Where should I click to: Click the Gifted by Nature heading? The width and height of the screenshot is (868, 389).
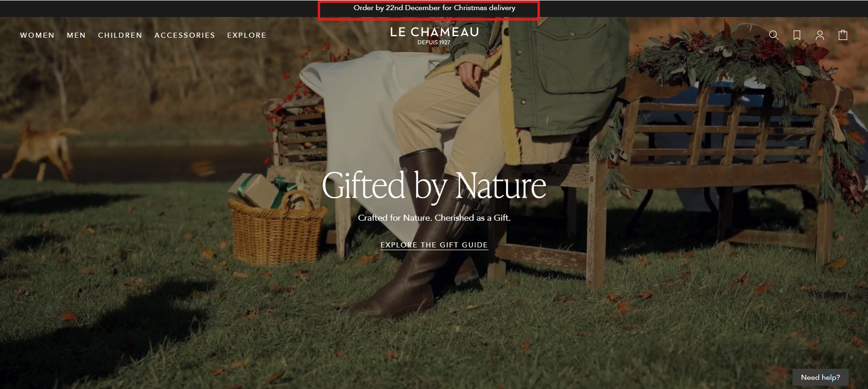tap(434, 186)
